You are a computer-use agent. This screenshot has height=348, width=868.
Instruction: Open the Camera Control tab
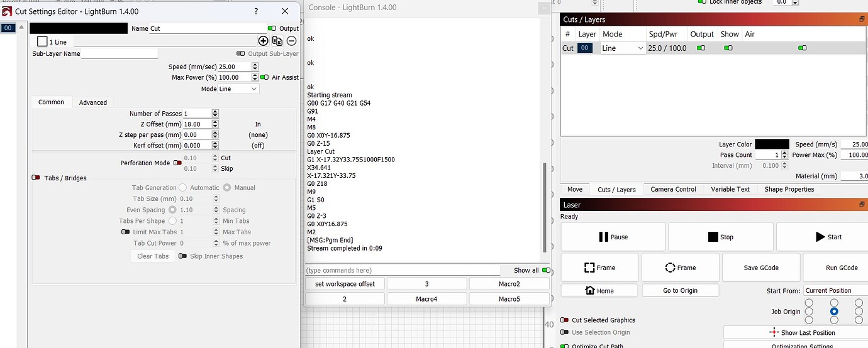673,189
